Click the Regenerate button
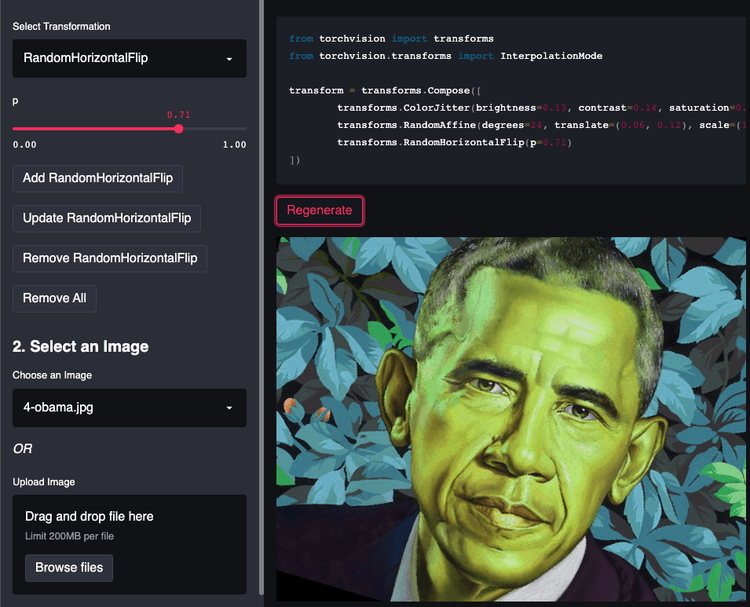Viewport: 750px width, 607px height. 320,210
